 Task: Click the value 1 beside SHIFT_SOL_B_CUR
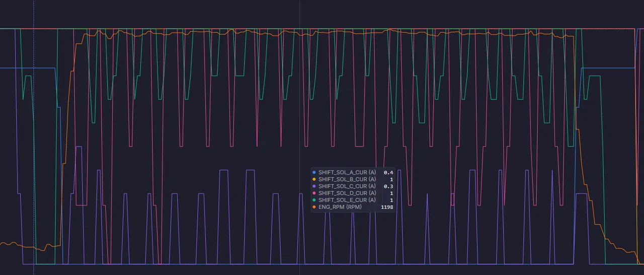391,179
